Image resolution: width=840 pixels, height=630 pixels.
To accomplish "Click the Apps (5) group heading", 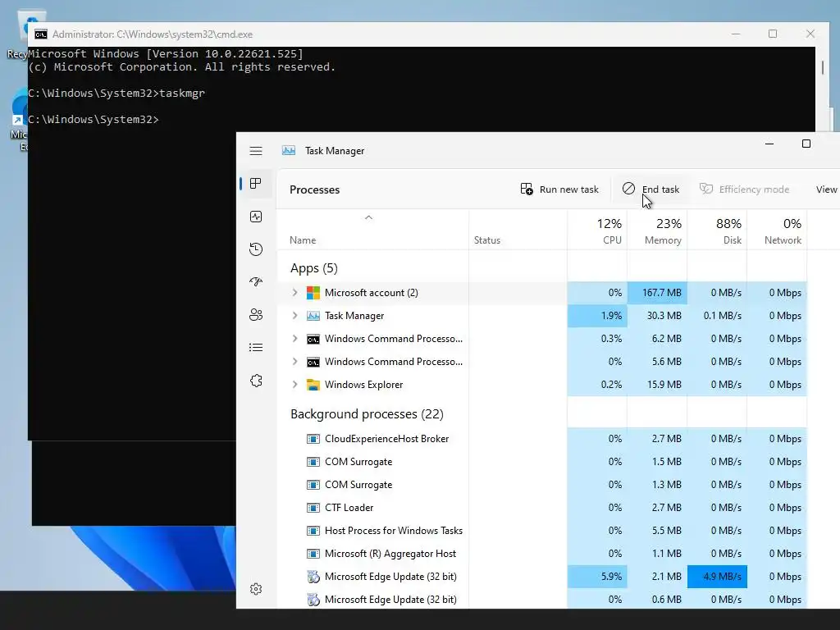I will click(314, 268).
